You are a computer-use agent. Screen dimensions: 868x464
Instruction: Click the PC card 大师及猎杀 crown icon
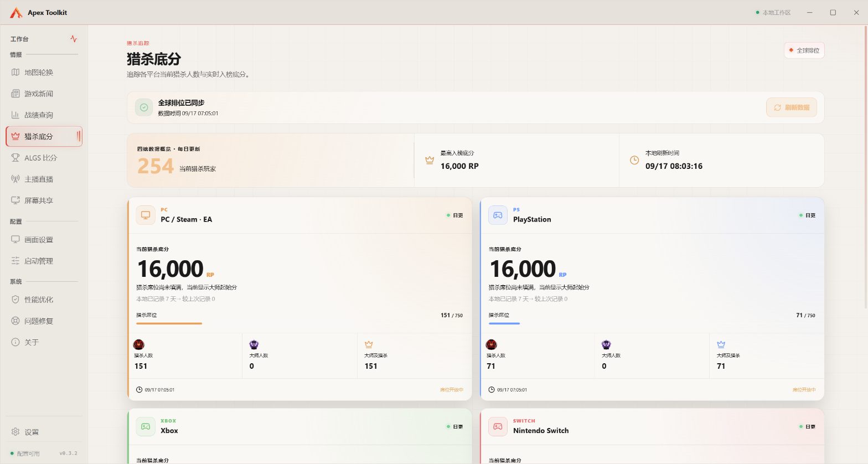tap(369, 344)
